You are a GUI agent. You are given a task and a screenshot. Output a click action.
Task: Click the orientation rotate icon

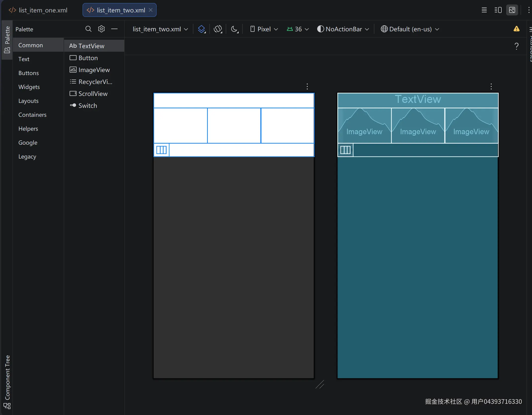coord(218,29)
